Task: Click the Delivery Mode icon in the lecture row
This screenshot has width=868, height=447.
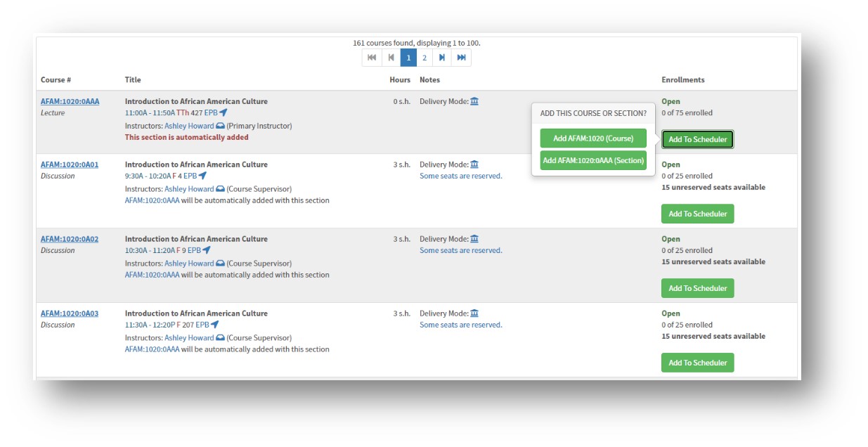Action: click(474, 101)
